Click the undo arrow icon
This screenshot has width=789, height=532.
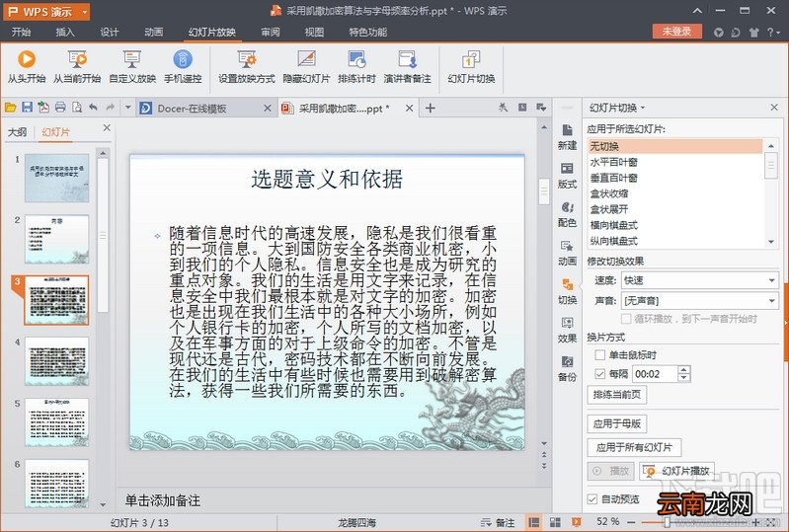[93, 108]
